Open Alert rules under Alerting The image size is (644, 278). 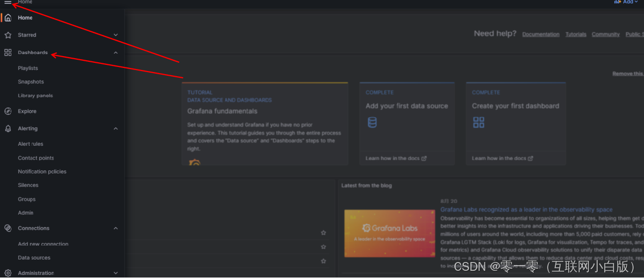(30, 144)
